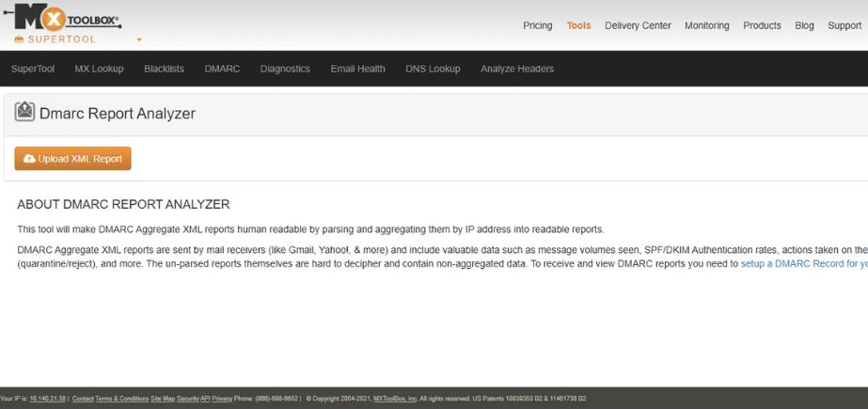Switch to the SuperTool tab
The image size is (868, 409).
pyautogui.click(x=33, y=69)
